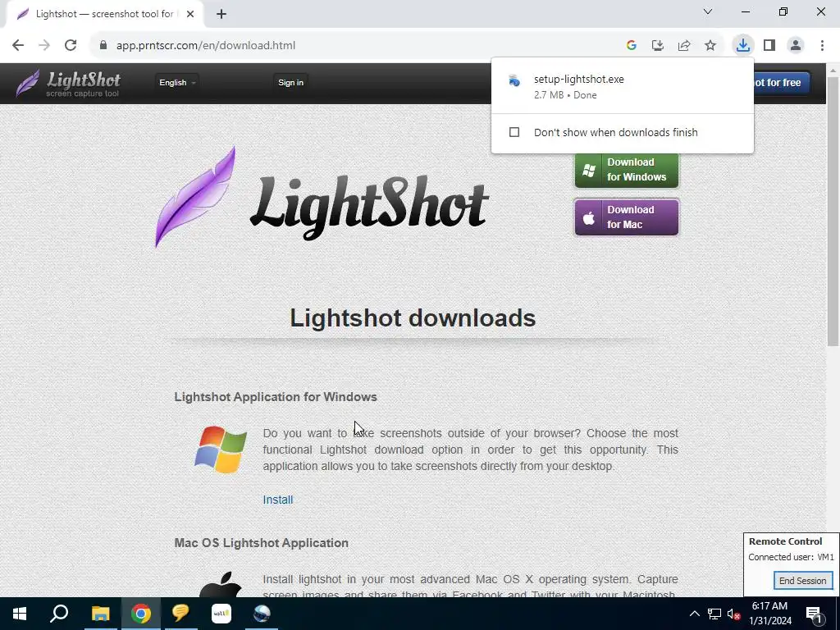The height and width of the screenshot is (630, 840).
Task: Reload the Lightshot download page
Action: click(71, 46)
